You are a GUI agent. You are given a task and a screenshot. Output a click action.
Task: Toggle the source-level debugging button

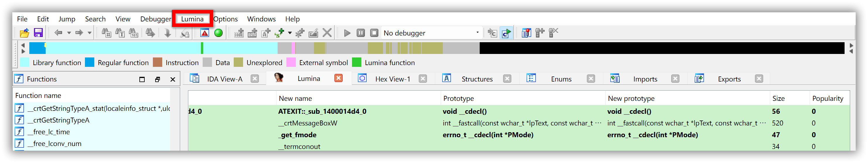(x=506, y=33)
